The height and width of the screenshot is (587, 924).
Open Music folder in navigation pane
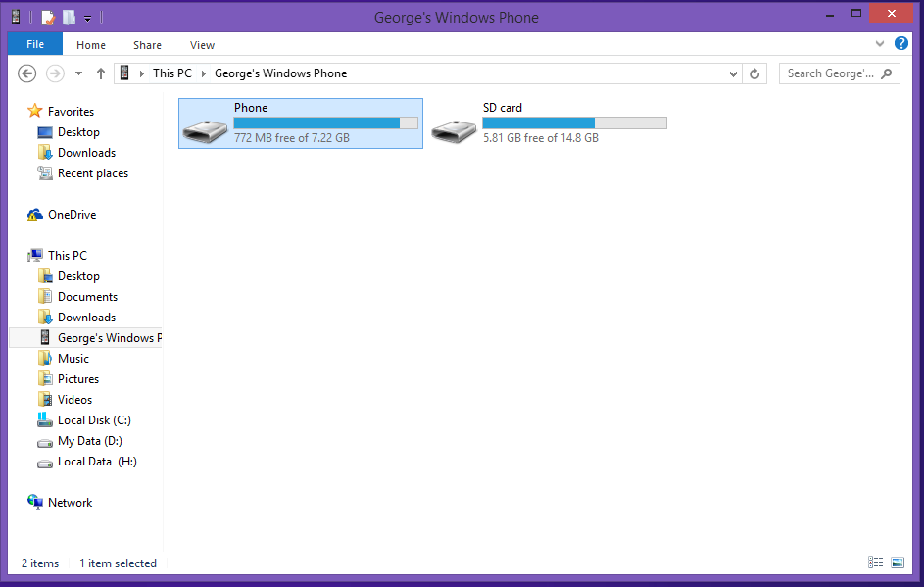[73, 359]
